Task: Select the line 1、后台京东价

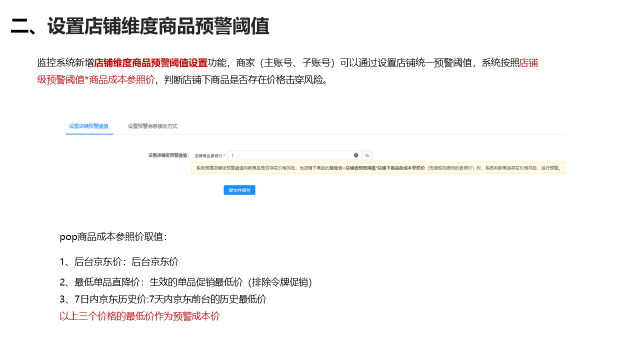Action: 119,262
